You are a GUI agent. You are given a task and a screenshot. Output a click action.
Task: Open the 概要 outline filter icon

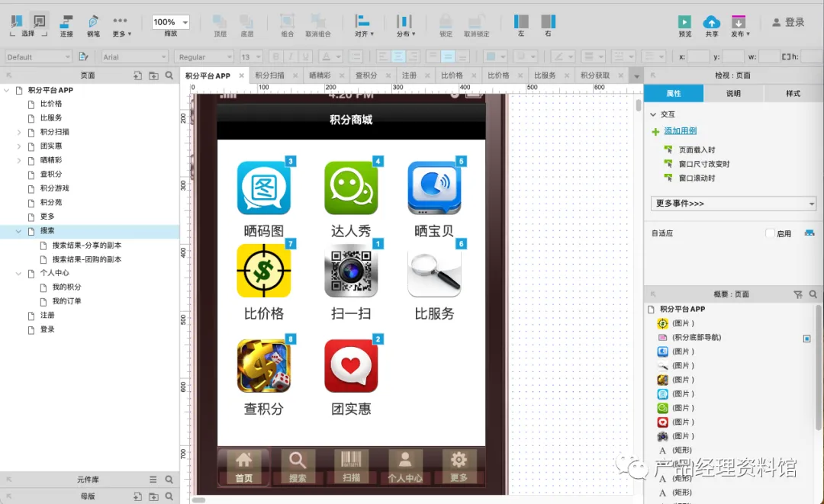pos(798,294)
